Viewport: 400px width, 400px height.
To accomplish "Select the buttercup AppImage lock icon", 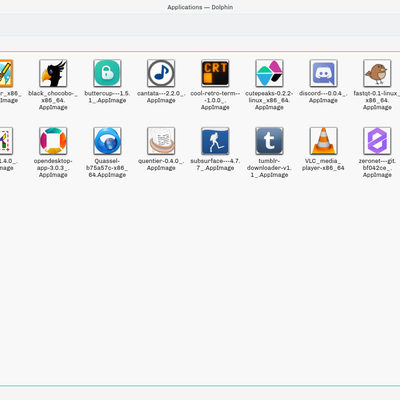I will [x=107, y=73].
